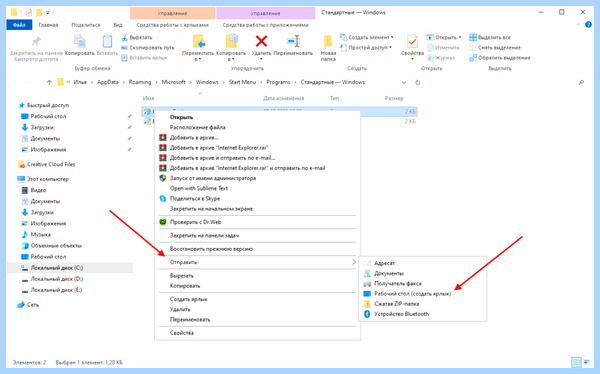Click the Copy ribbon icon
600x374 pixels.
(x=80, y=41)
